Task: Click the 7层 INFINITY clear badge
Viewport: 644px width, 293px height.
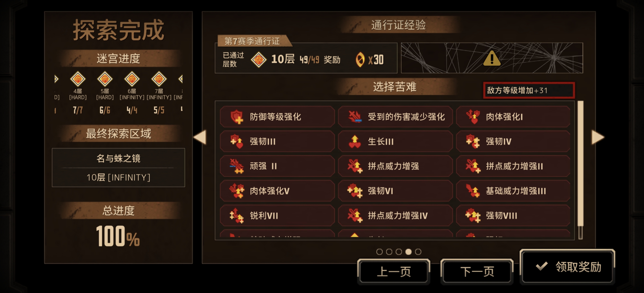Action: pyautogui.click(x=159, y=79)
